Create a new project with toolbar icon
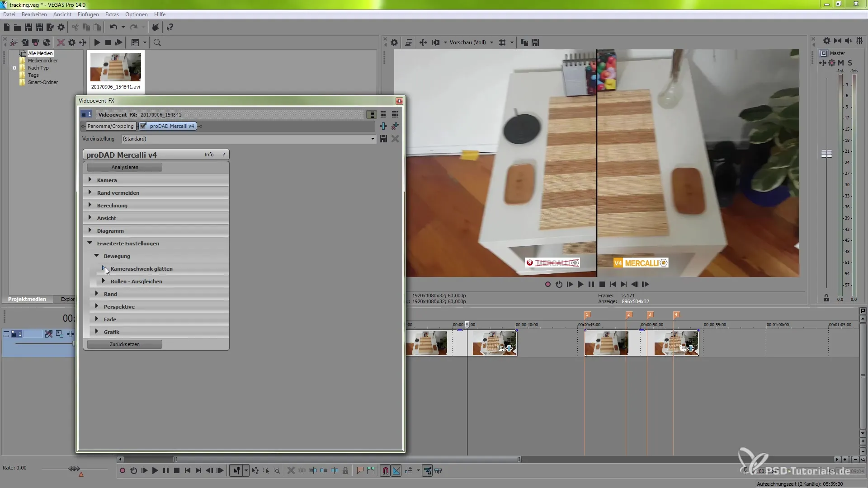The height and width of the screenshot is (488, 868). click(x=7, y=28)
